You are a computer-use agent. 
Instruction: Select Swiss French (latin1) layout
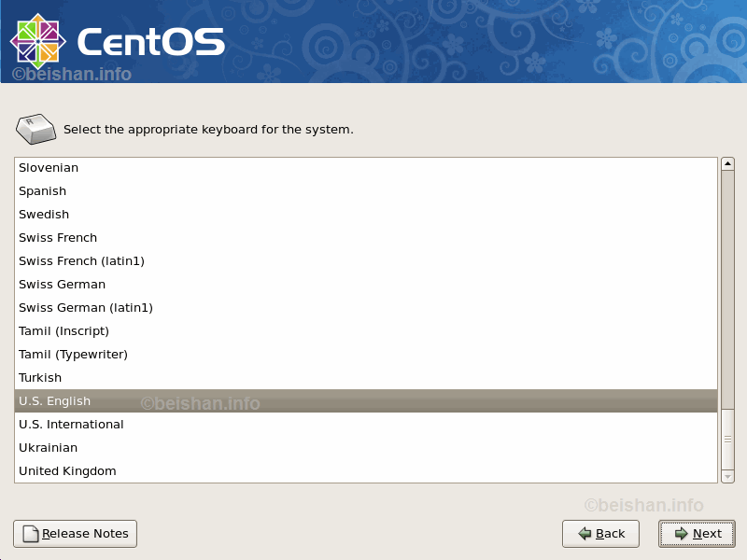81,261
